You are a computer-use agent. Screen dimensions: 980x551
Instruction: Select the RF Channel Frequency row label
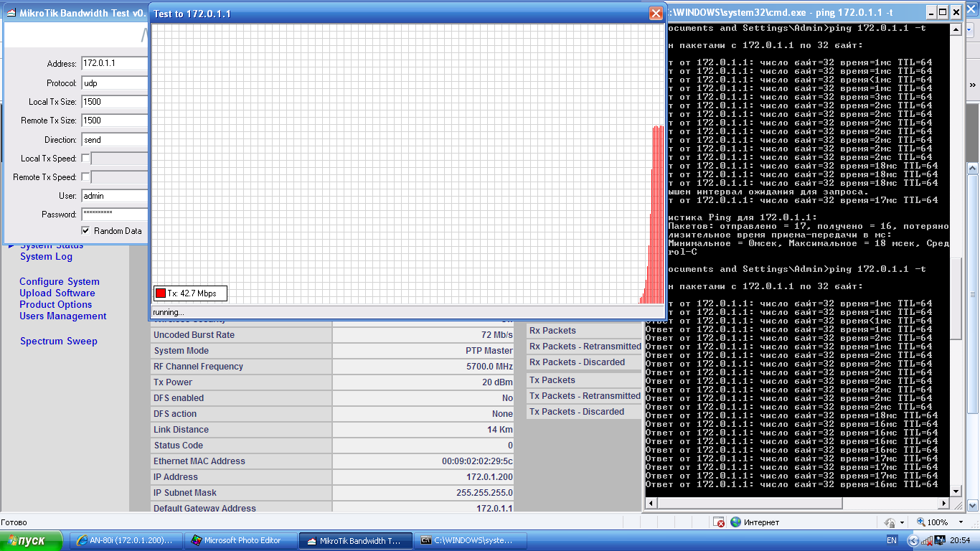[198, 367]
